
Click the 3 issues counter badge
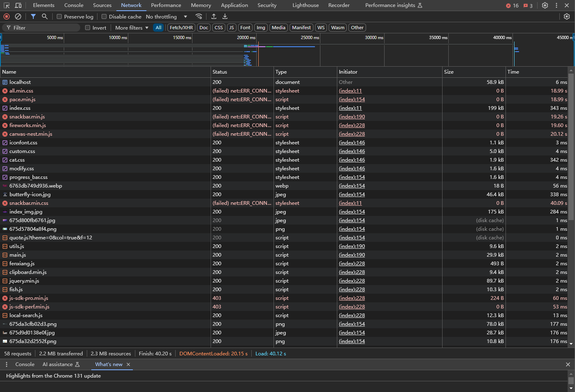(528, 6)
